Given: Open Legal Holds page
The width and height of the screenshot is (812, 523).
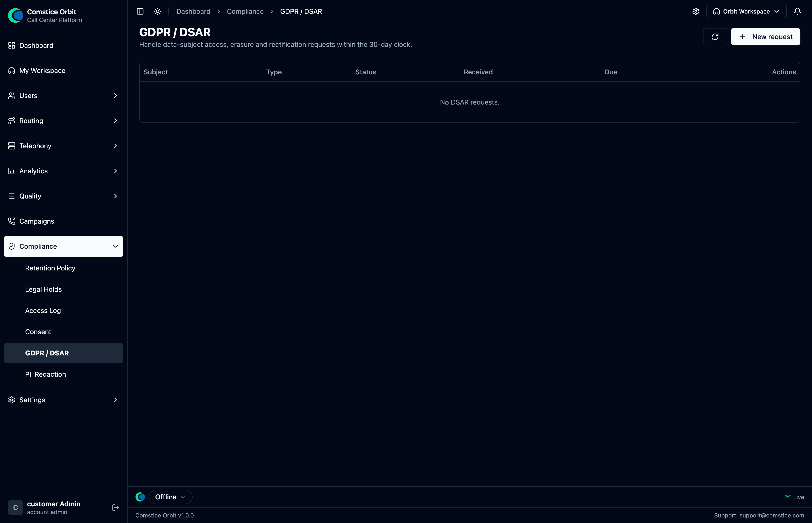Looking at the screenshot, I should (63, 289).
